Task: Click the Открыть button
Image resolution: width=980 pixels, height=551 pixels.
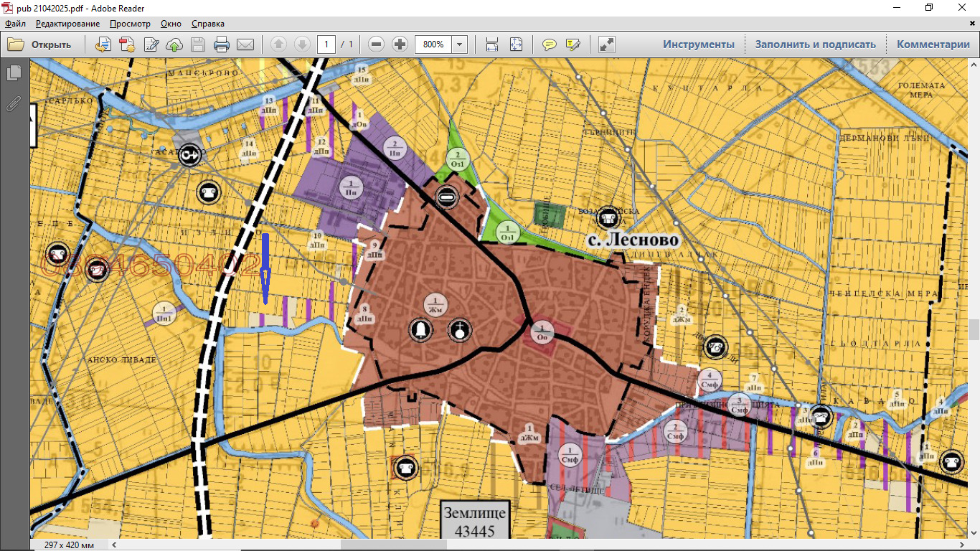Action: coord(40,44)
